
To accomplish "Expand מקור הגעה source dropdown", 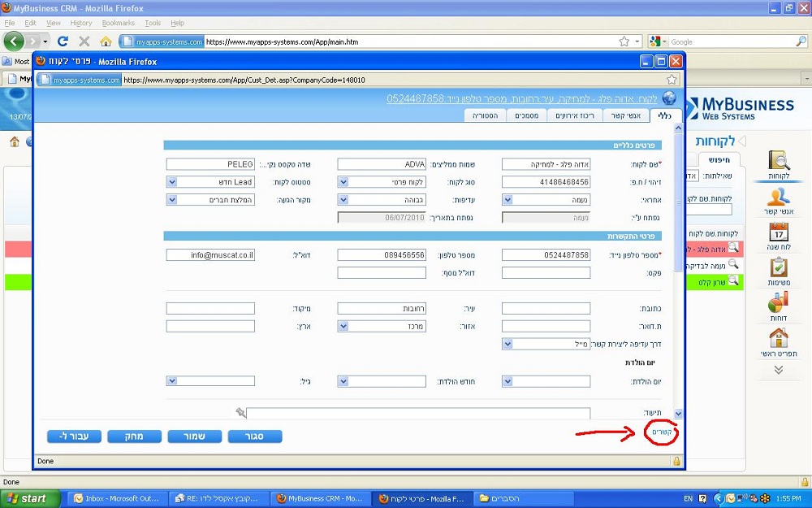I will (x=172, y=200).
